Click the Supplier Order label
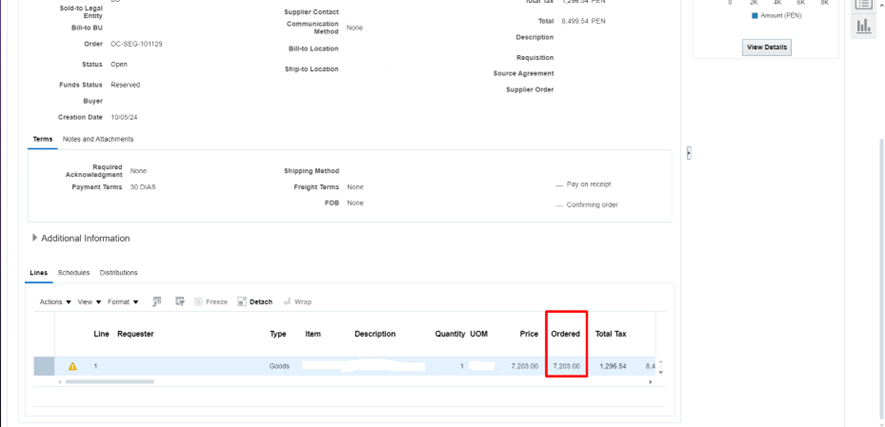Image resolution: width=885 pixels, height=427 pixels. click(530, 89)
